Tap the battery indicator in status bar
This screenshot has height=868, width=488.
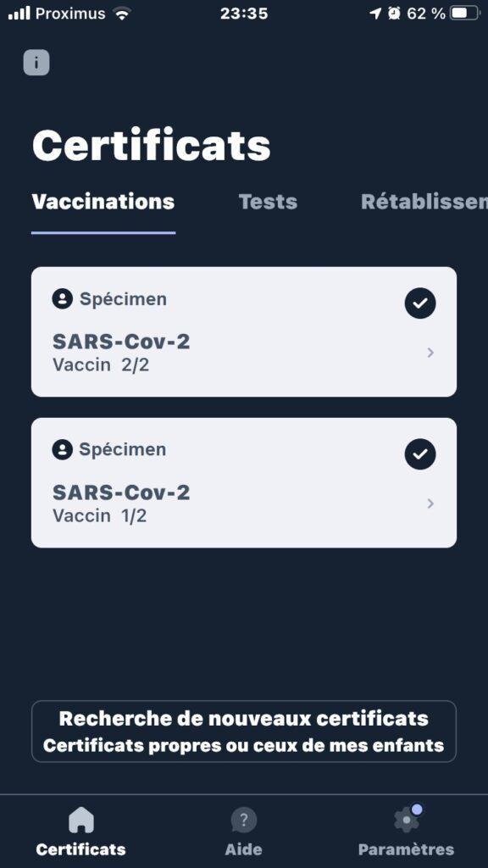(x=465, y=14)
